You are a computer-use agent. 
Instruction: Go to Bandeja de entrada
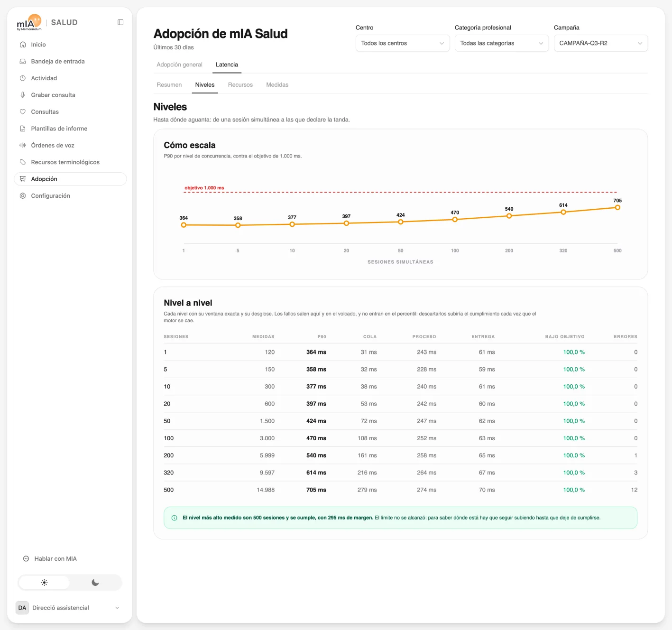[70, 61]
